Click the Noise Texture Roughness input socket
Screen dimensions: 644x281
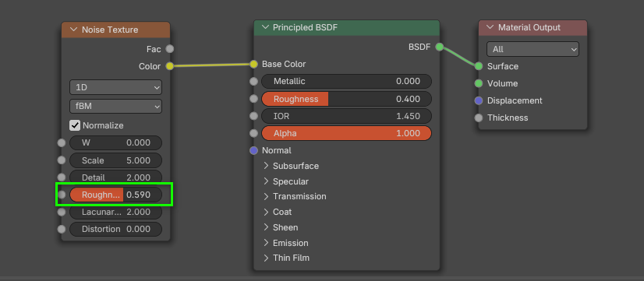click(x=62, y=195)
